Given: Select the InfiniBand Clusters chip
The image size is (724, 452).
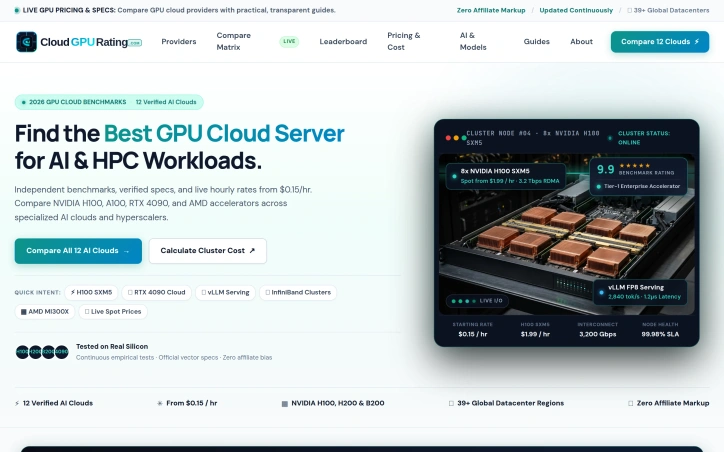Looking at the screenshot, I should 298,292.
